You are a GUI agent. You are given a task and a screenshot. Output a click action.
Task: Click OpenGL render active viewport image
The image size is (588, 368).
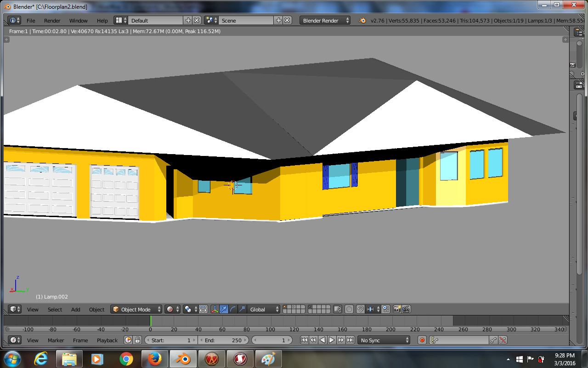(x=397, y=309)
